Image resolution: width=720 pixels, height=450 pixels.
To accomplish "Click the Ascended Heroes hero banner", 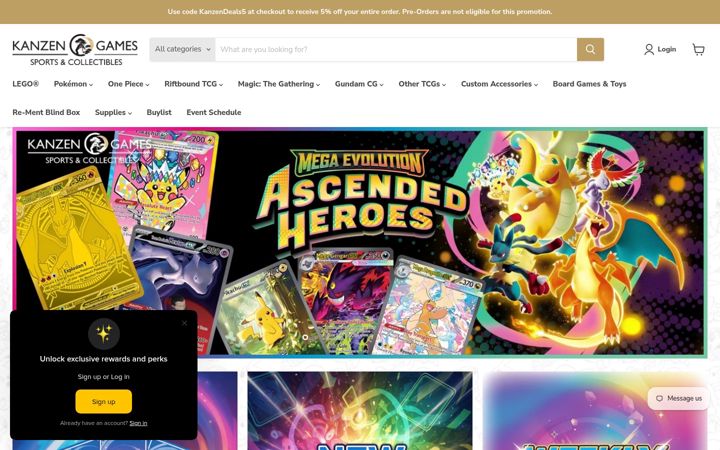I will click(360, 242).
